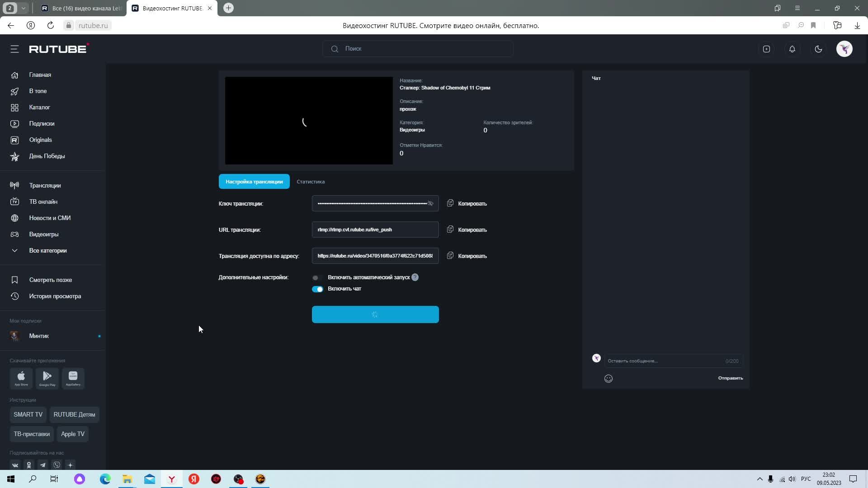The width and height of the screenshot is (868, 488).
Task: Switch theme with the moon icon
Action: coord(818,49)
